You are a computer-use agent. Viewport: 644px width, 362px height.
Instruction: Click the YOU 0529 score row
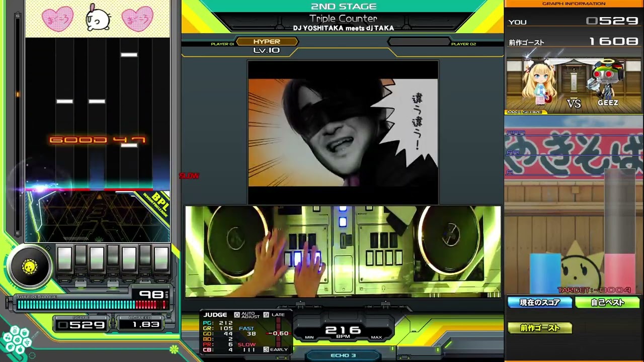coord(574,22)
